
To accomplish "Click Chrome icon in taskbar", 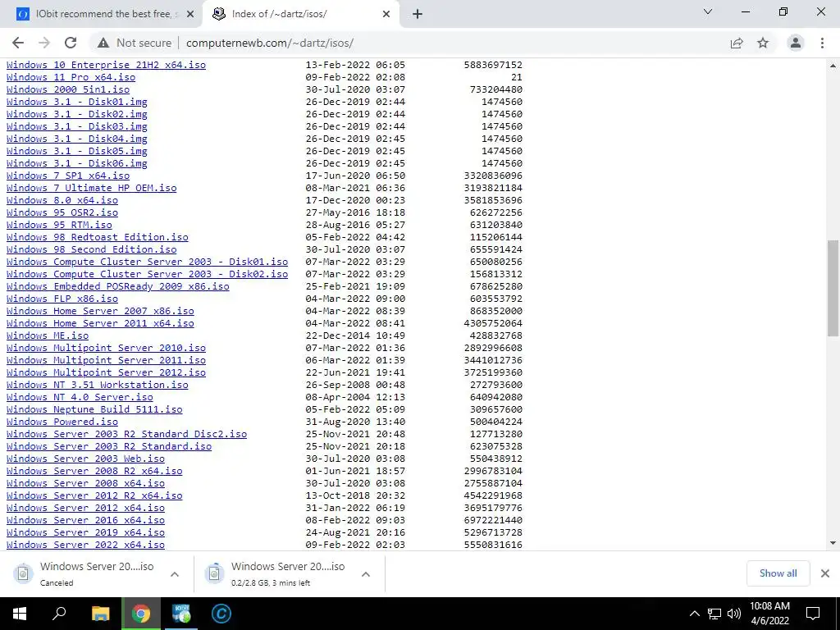I will pyautogui.click(x=141, y=614).
